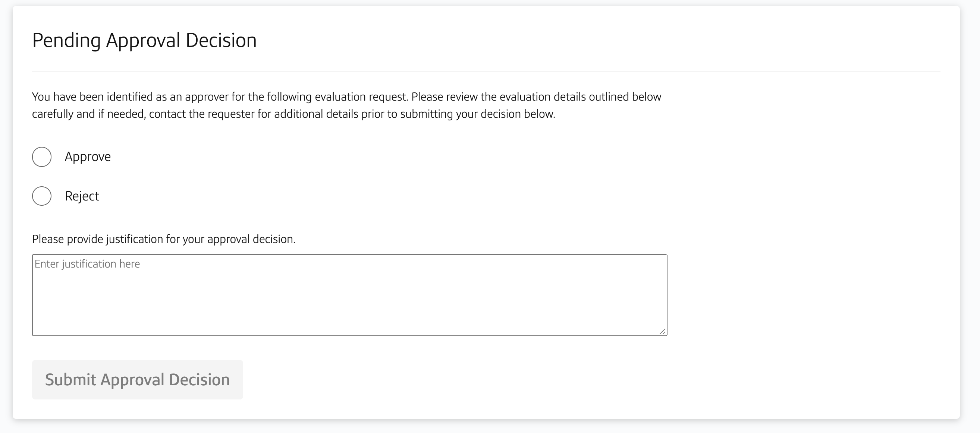
Task: Click the justification prompt label
Action: point(164,239)
